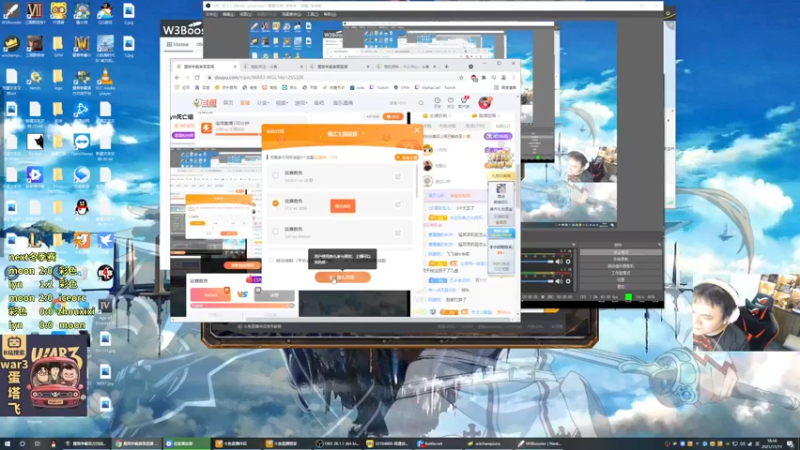The image size is (800, 450).
Task: Click the taskbar search circle icon
Action: 22,444
